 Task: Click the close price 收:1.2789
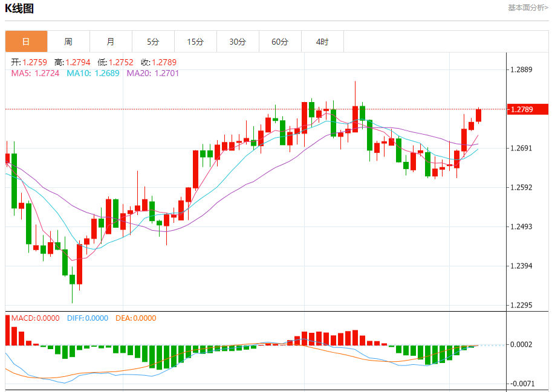coord(159,62)
